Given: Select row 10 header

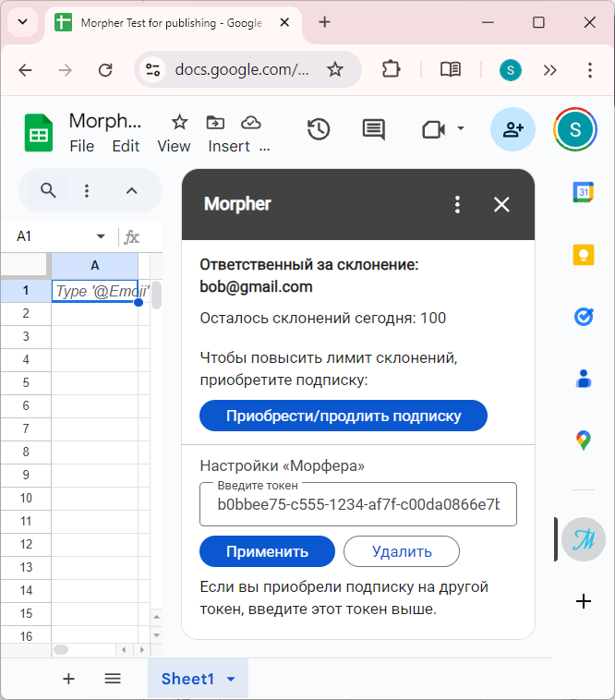Looking at the screenshot, I should [x=26, y=498].
